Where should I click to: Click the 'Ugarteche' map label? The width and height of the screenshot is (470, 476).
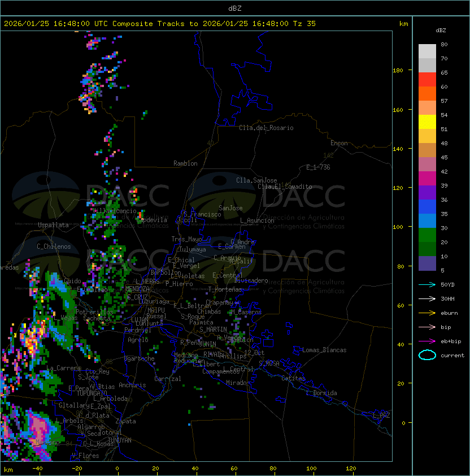coord(140,358)
